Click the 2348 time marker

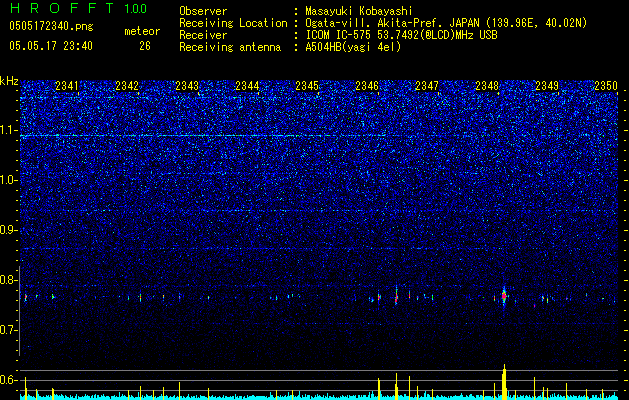click(487, 86)
